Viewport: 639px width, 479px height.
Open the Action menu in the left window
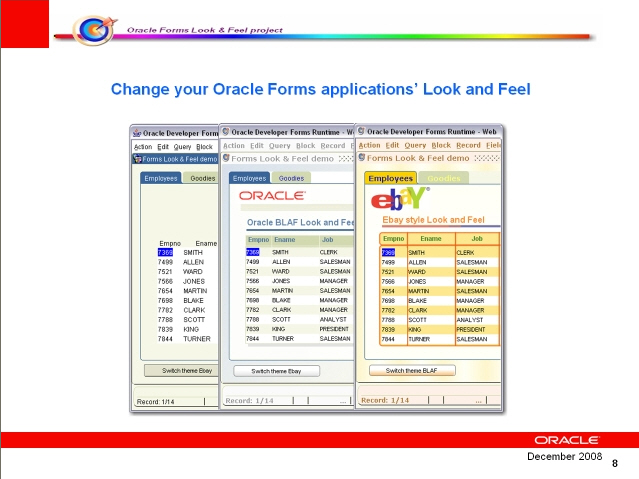pyautogui.click(x=143, y=147)
